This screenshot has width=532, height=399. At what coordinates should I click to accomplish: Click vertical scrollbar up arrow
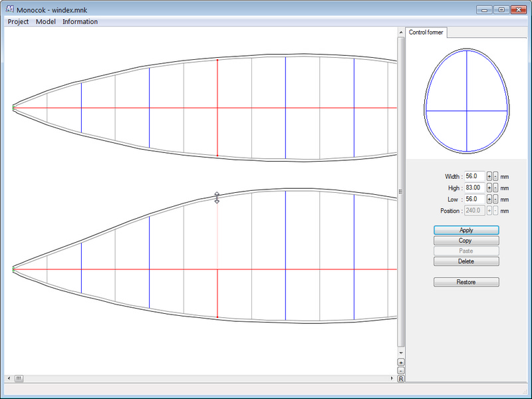pyautogui.click(x=401, y=32)
